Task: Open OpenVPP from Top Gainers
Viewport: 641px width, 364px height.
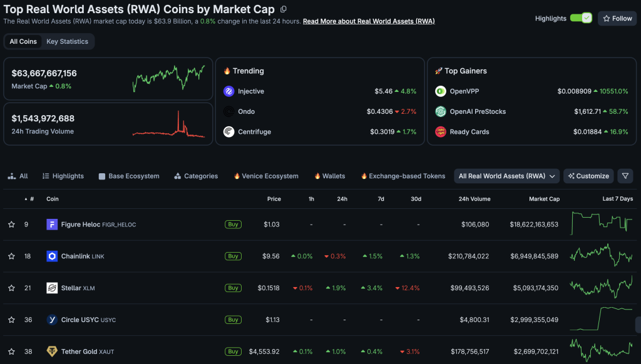Action: (464, 91)
